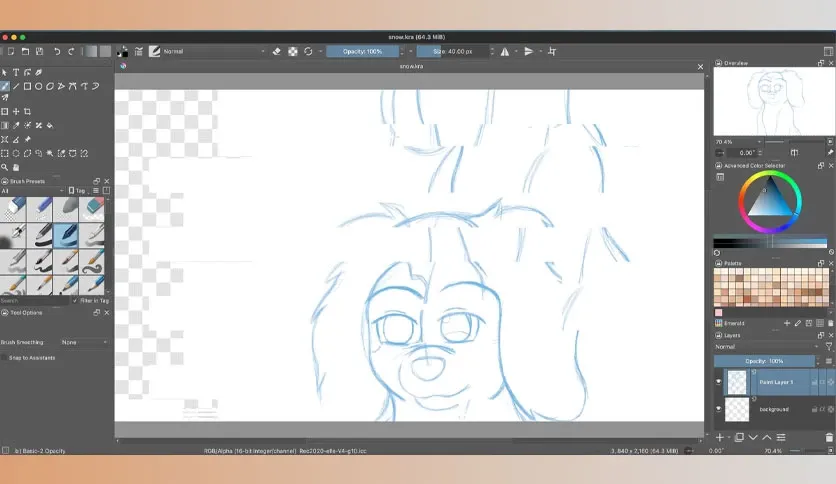Select the Reference Images pin tool

[x=27, y=139]
